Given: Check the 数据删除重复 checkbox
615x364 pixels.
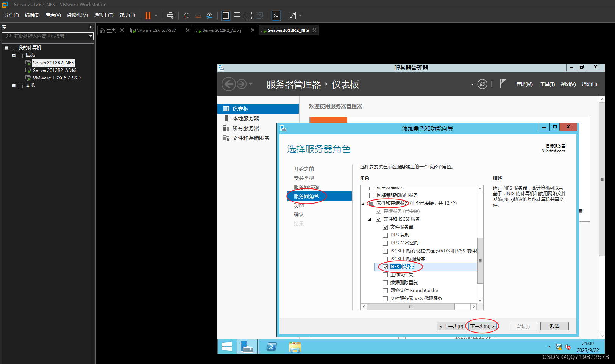Looking at the screenshot, I should click(x=385, y=283).
